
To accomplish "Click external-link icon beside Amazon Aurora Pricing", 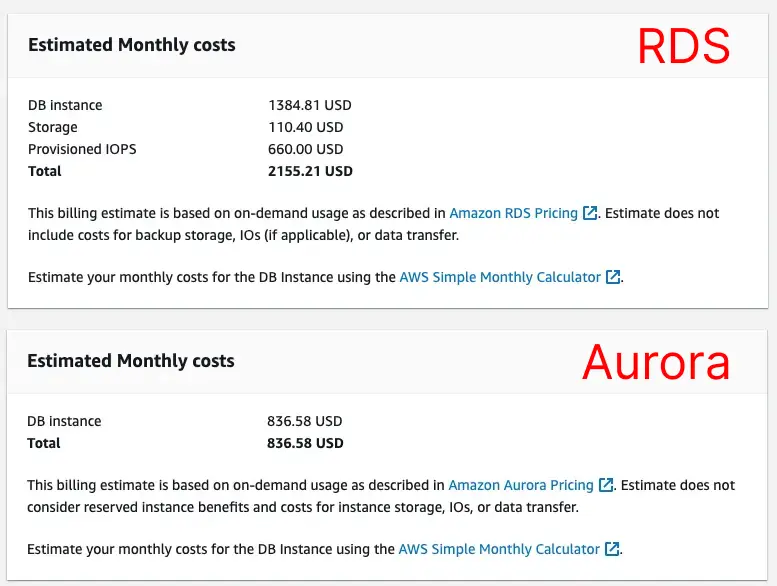I will click(x=605, y=485).
